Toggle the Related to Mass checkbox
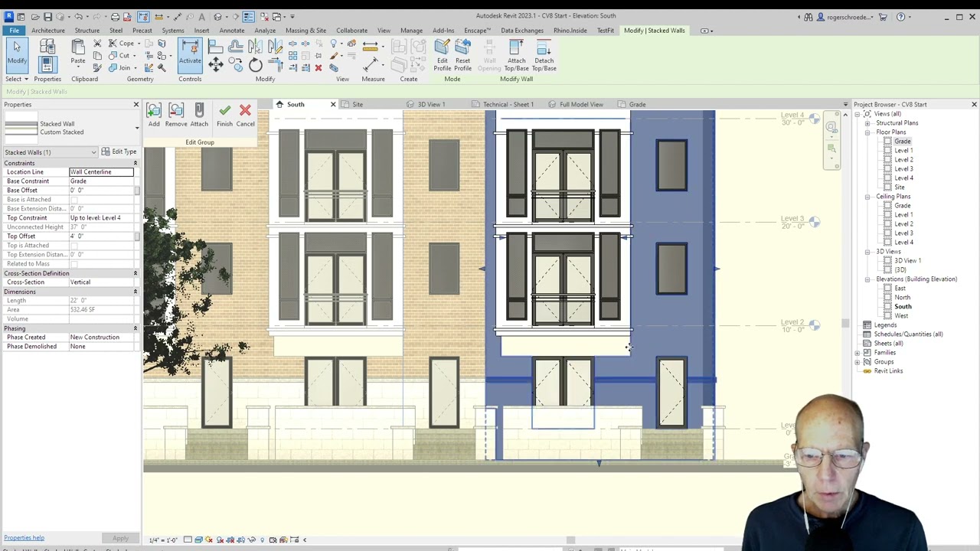The image size is (980, 551). tap(74, 264)
